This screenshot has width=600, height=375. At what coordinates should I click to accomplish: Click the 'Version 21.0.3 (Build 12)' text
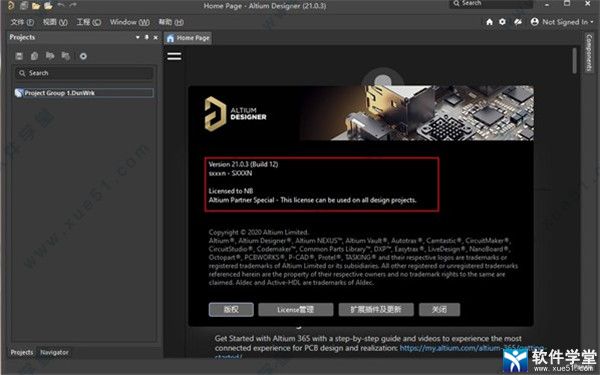[x=243, y=164]
